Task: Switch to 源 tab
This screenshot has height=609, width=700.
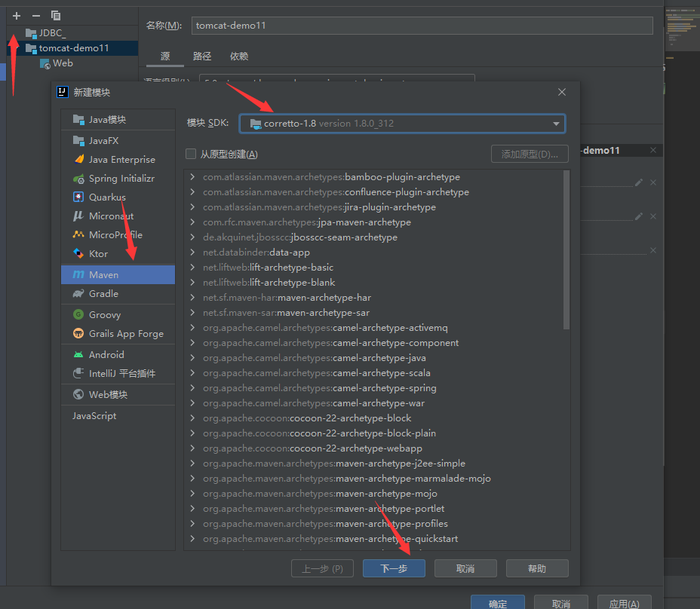Action: 165,57
